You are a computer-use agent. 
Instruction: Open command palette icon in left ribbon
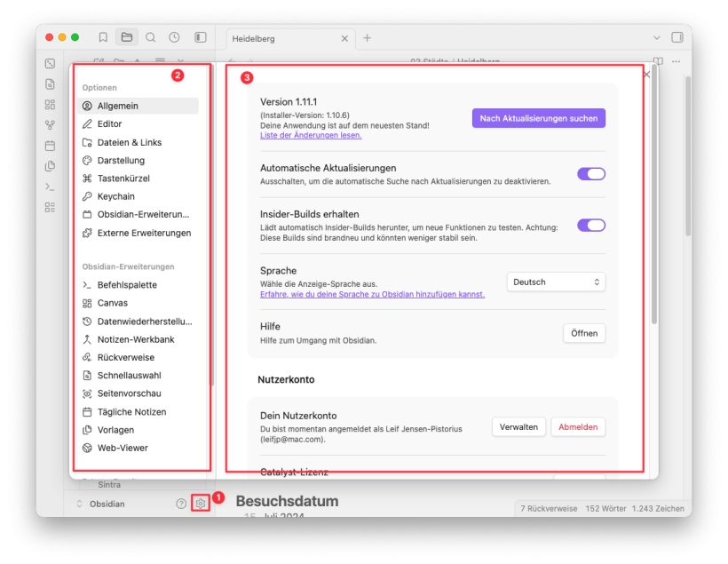tap(50, 187)
